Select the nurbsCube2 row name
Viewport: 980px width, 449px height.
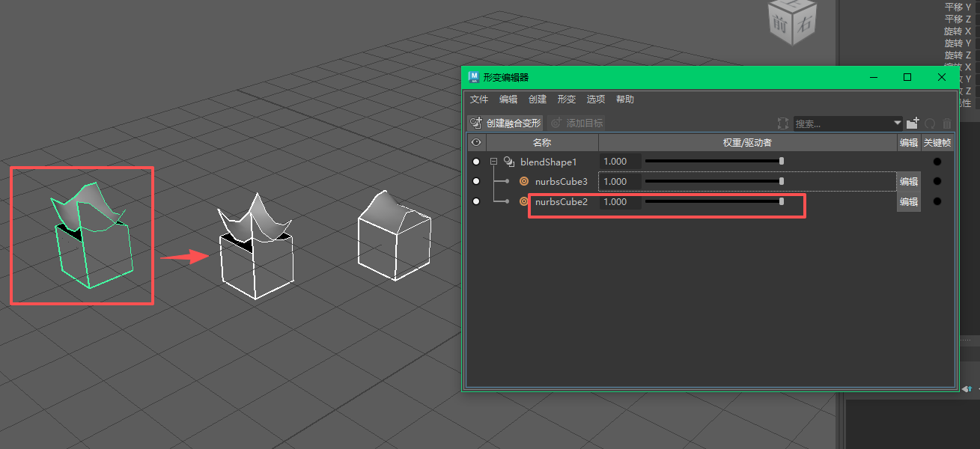pyautogui.click(x=561, y=201)
